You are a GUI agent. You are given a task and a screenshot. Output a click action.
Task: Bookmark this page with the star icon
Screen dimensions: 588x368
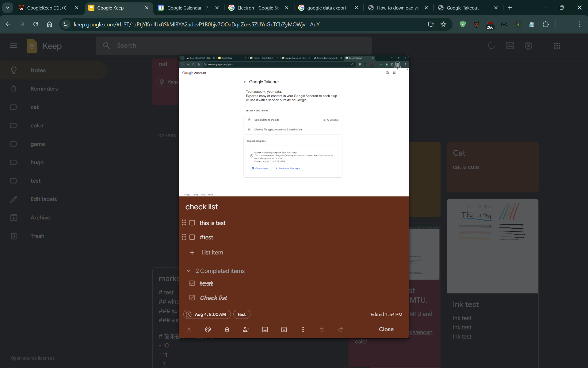pos(443,24)
